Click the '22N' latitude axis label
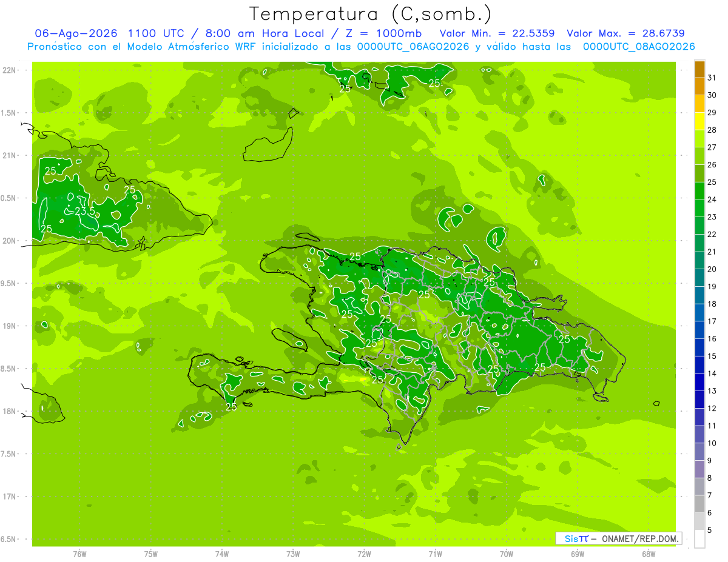 [10, 70]
